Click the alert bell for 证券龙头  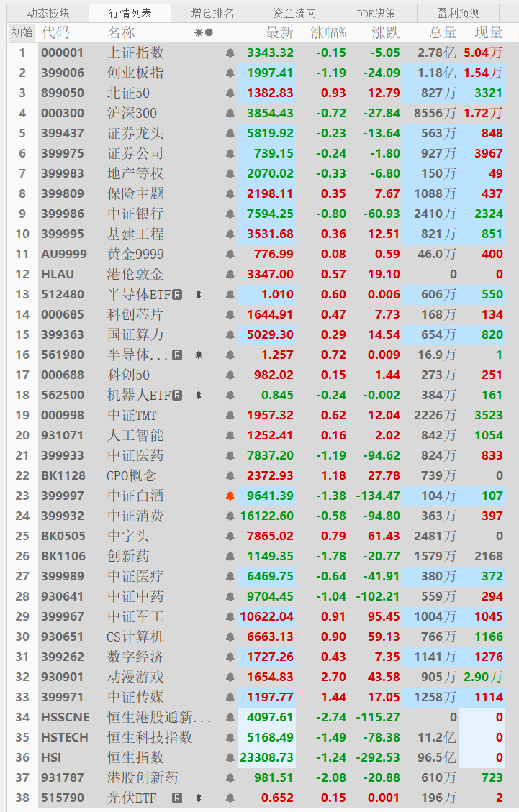[230, 134]
